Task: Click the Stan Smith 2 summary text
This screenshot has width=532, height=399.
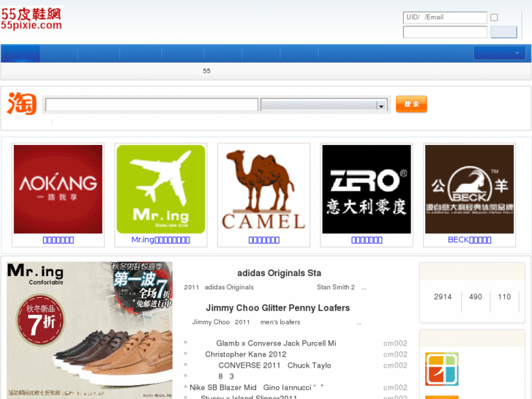Action: [336, 287]
